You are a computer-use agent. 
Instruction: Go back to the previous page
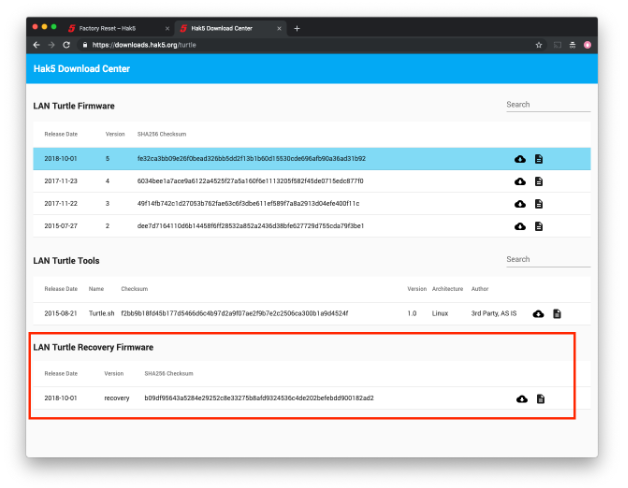[37, 45]
